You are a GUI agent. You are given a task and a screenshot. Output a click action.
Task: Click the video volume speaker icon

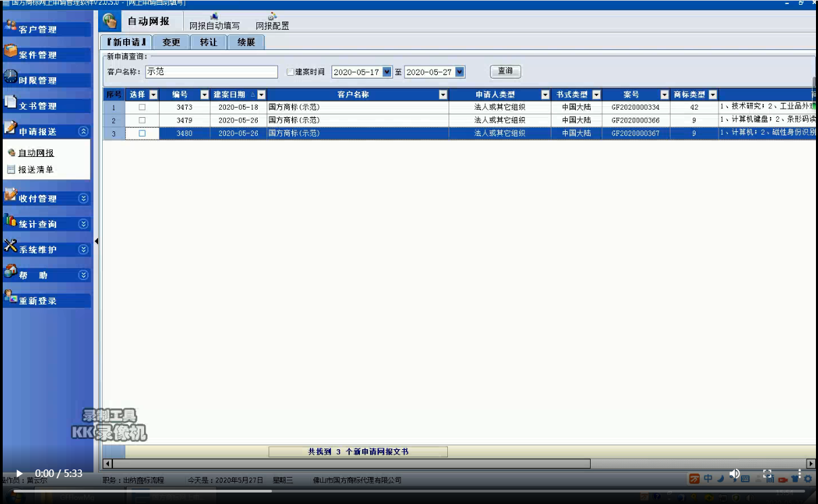tap(735, 474)
